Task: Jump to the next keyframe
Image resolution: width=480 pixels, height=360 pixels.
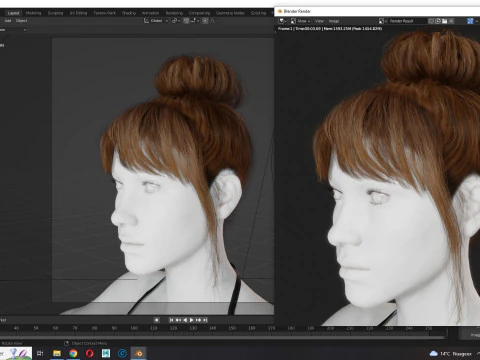Action: pyautogui.click(x=198, y=320)
